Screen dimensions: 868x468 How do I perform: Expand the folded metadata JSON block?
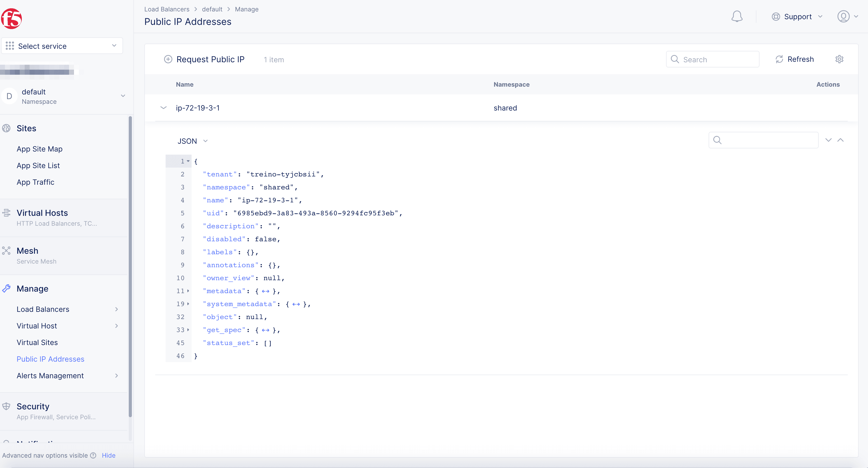[188, 291]
